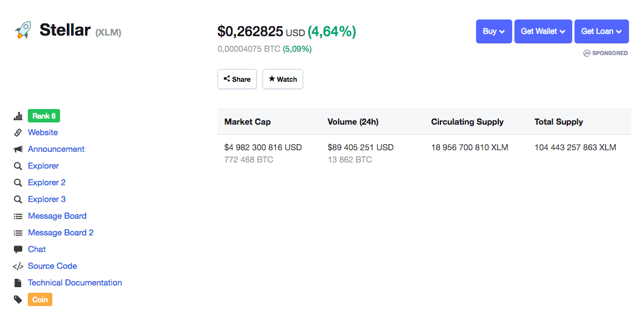This screenshot has height=320, width=644.
Task: Click the Watch star button
Action: 283,79
